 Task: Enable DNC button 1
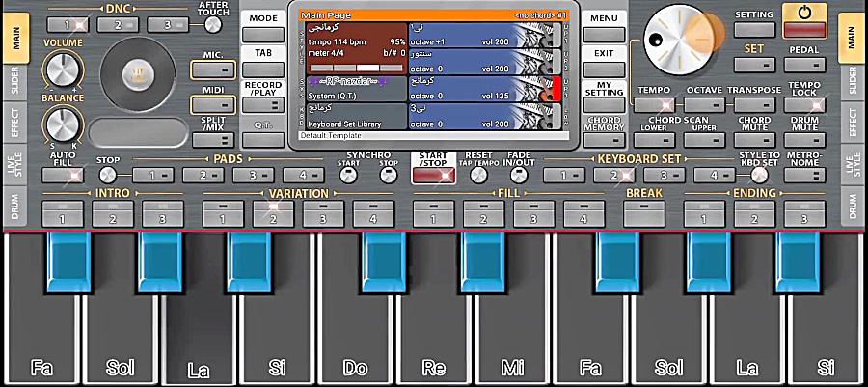(68, 25)
